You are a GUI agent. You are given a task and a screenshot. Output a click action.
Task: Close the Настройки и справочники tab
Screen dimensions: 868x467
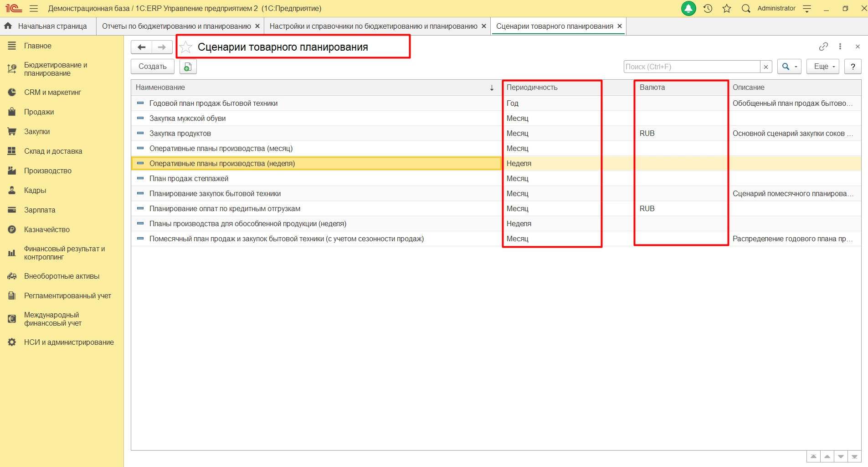click(484, 26)
